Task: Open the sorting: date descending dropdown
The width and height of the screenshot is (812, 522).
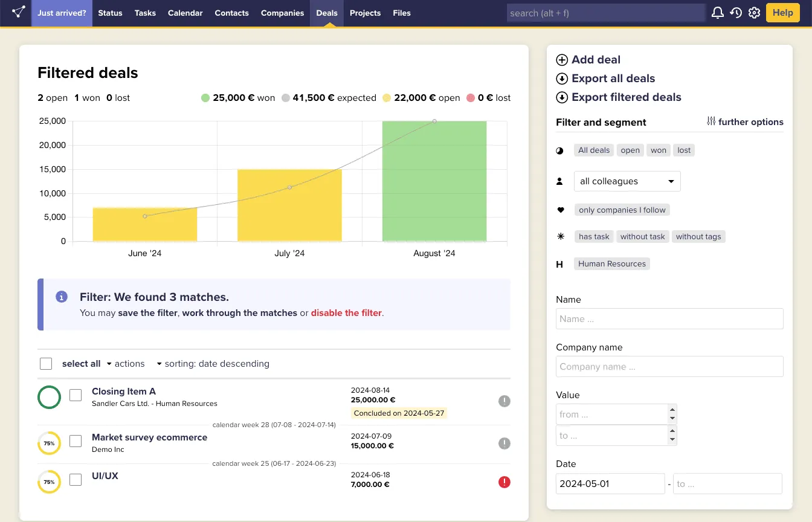Action: [213, 364]
